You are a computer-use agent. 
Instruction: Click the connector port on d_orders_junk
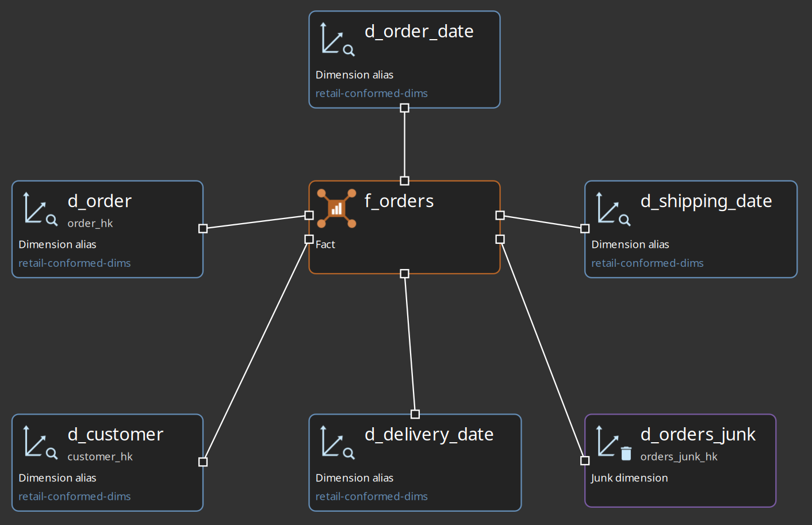point(585,461)
